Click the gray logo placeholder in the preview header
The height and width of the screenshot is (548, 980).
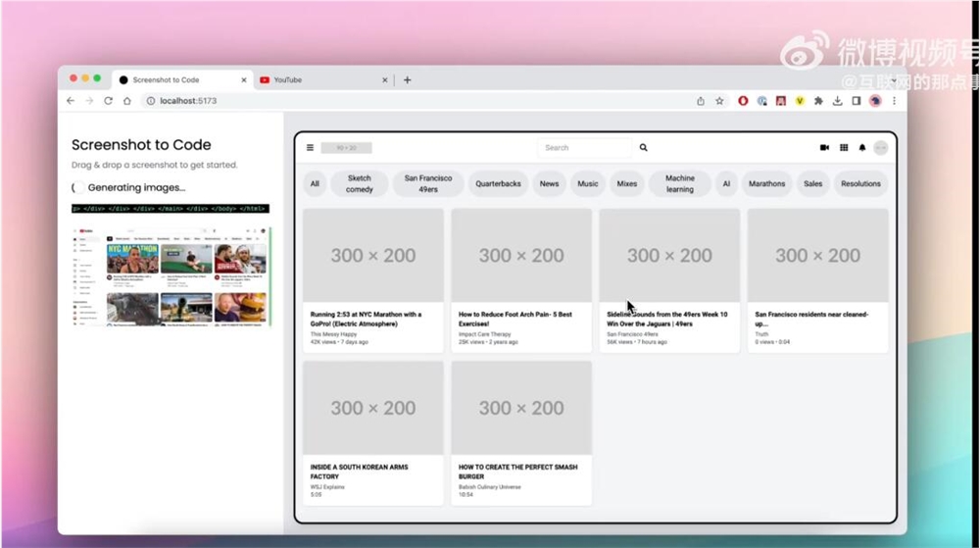click(x=346, y=148)
